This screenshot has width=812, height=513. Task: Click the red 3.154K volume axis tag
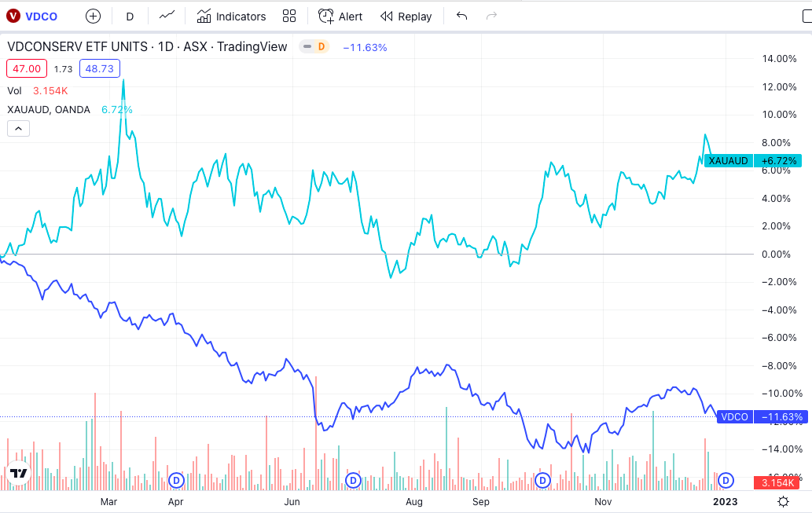pos(778,482)
